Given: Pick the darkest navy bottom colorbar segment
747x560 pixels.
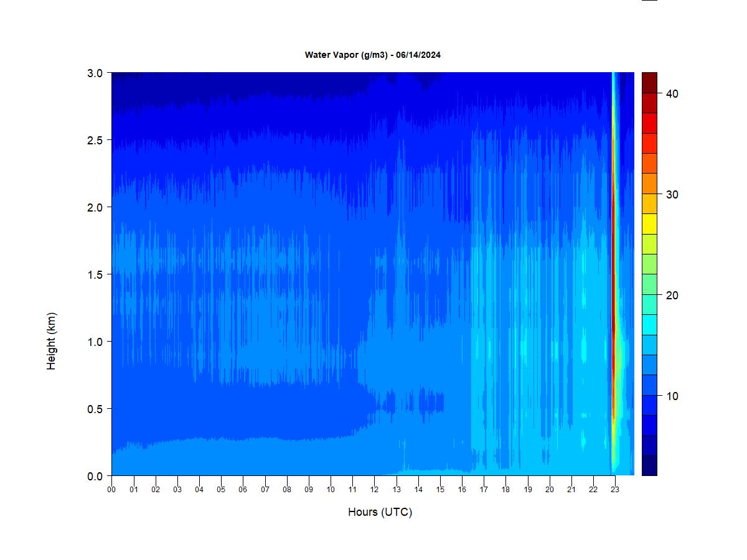Looking at the screenshot, I should tap(649, 465).
